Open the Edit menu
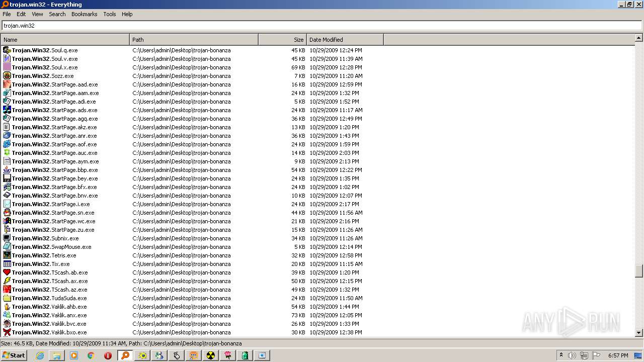The width and height of the screenshot is (644, 362). coord(21,14)
